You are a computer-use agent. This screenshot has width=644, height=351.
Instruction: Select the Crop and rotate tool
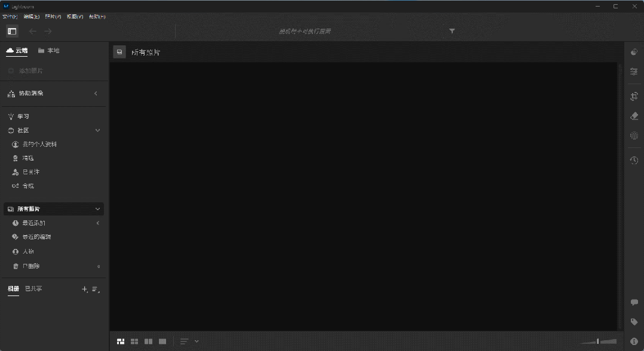point(634,97)
